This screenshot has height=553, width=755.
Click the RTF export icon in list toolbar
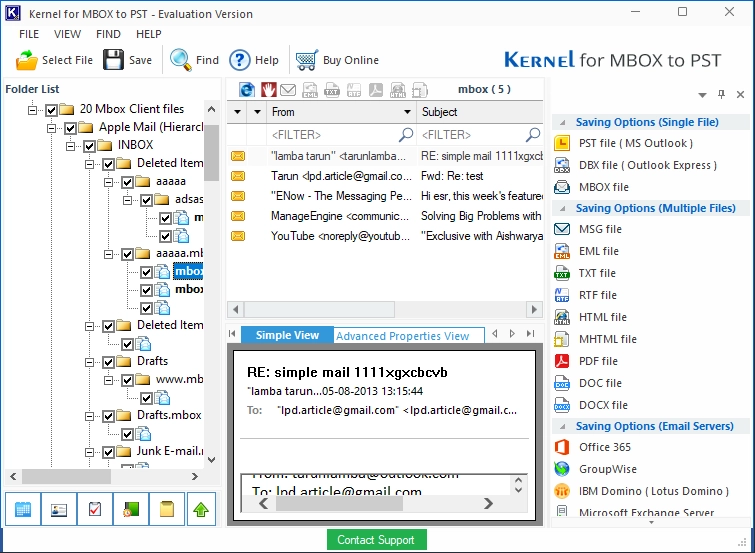click(x=354, y=90)
